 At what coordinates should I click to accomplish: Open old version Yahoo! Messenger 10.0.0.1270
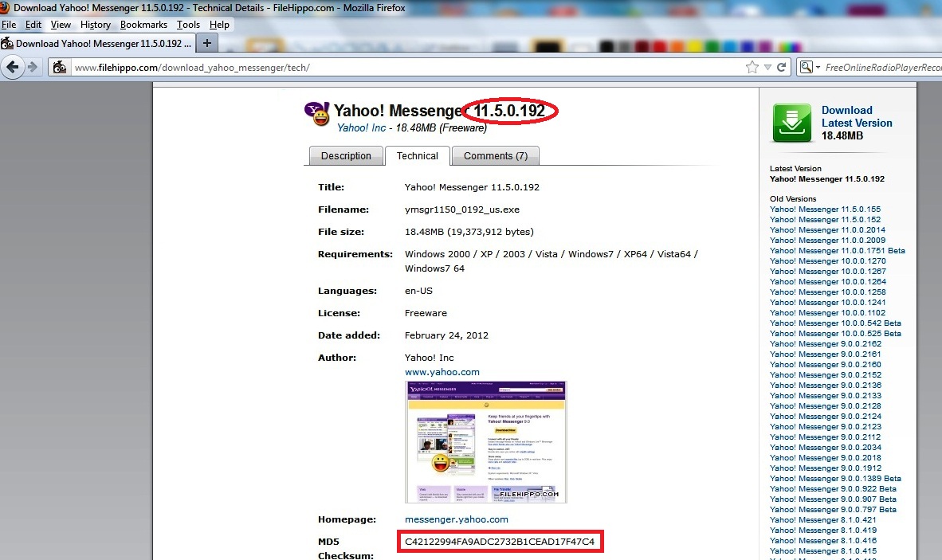(x=828, y=261)
